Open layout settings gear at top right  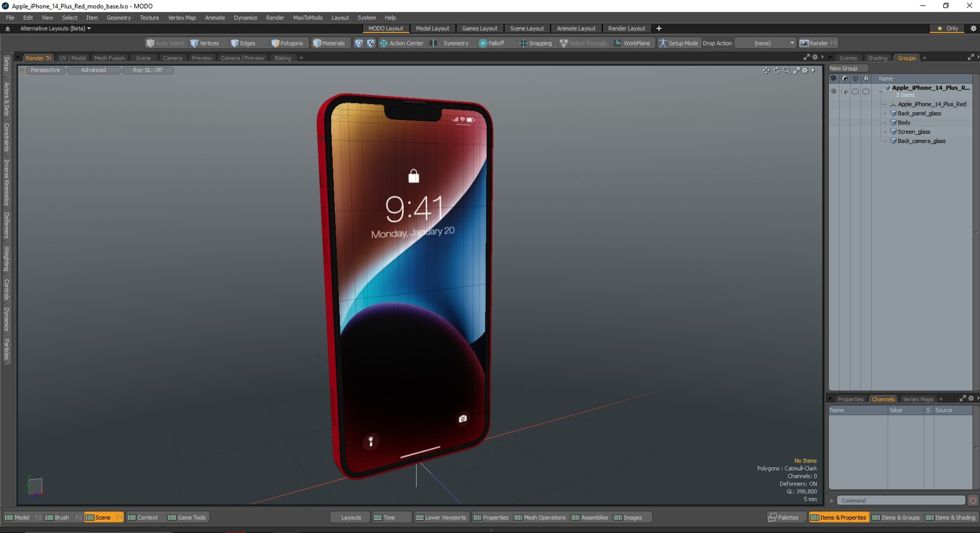click(x=973, y=29)
